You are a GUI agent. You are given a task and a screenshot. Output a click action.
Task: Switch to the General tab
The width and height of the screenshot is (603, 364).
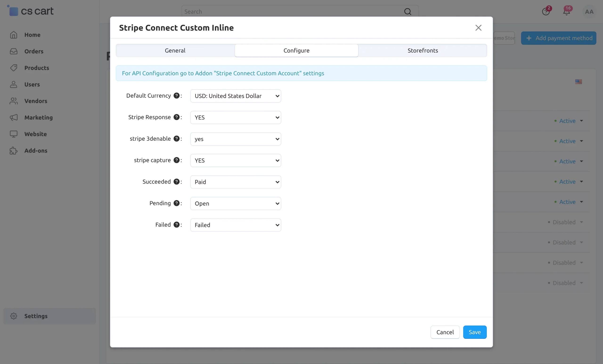coord(175,50)
